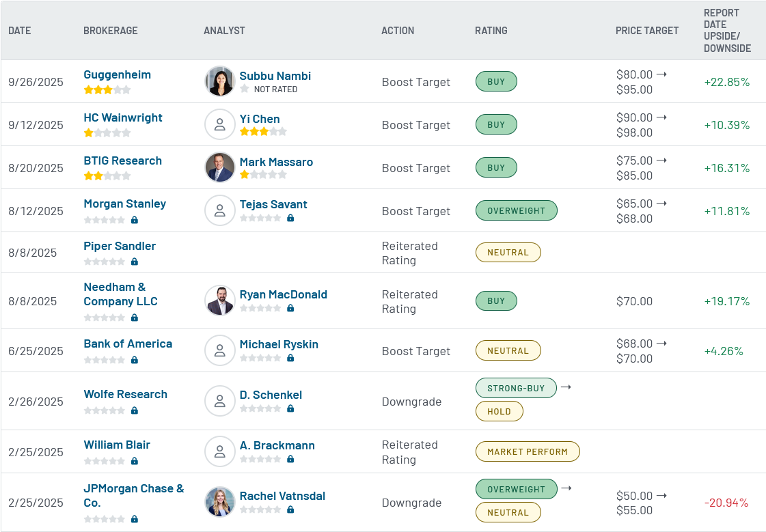The height and width of the screenshot is (532, 766).
Task: Click lock icon beside Rachel Vatnsdal rating
Action: 290,509
